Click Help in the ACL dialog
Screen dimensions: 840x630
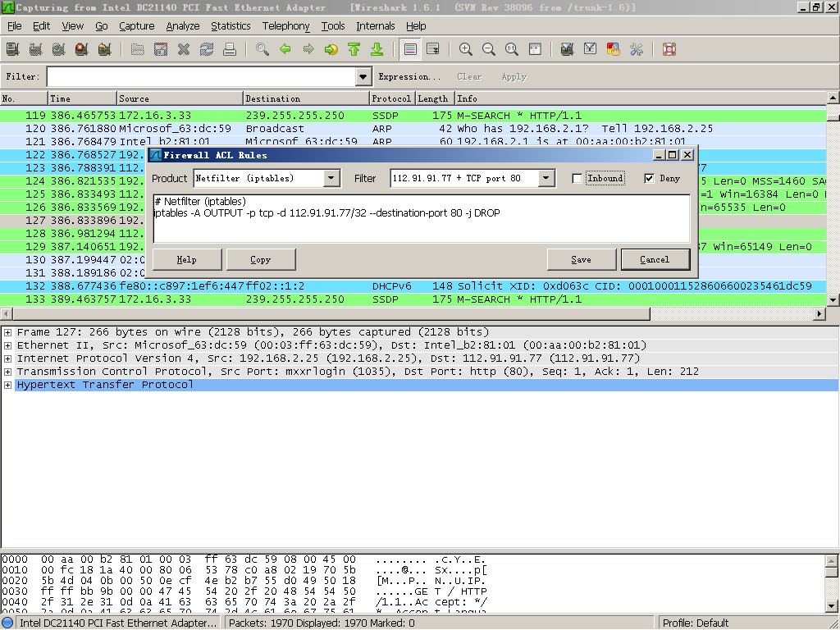[x=187, y=259]
